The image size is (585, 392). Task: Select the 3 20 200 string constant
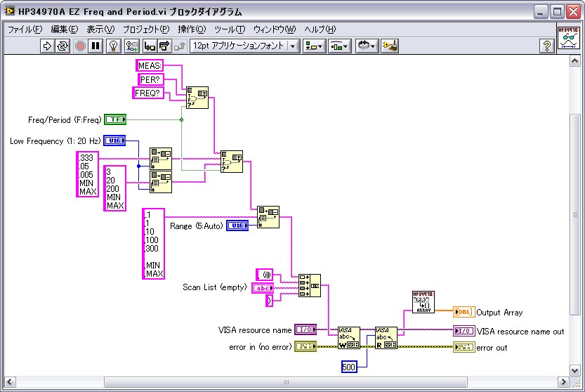(115, 188)
